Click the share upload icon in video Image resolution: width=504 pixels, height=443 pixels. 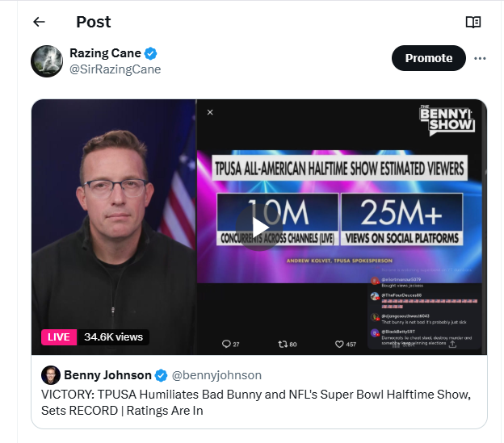[452, 344]
